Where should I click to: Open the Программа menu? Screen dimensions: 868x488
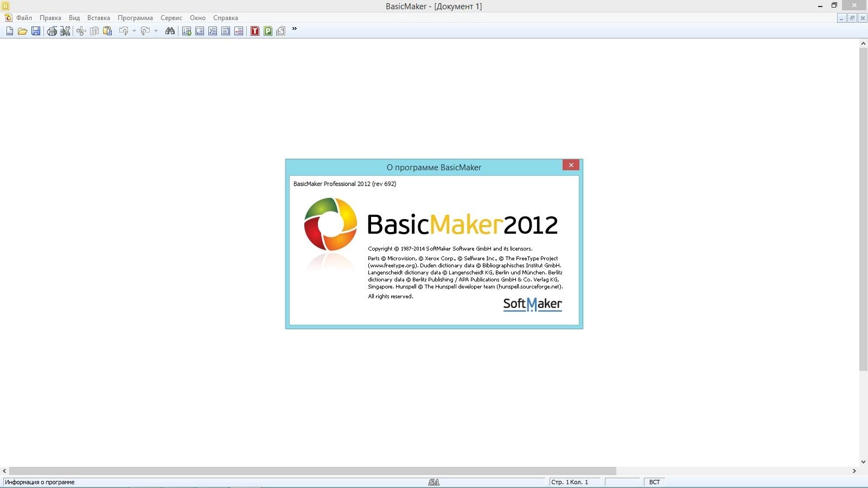point(135,18)
